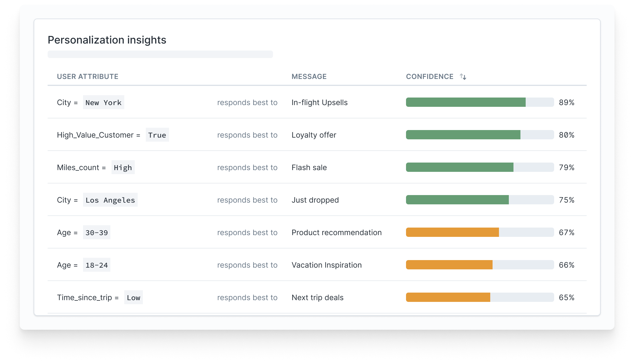Open the In-flight Upsells message
Viewport: 634px width, 364px height.
[319, 102]
